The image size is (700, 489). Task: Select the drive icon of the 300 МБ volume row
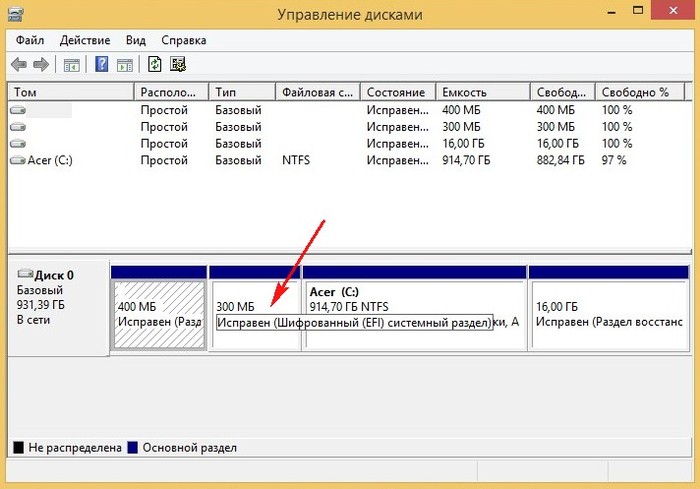point(18,127)
